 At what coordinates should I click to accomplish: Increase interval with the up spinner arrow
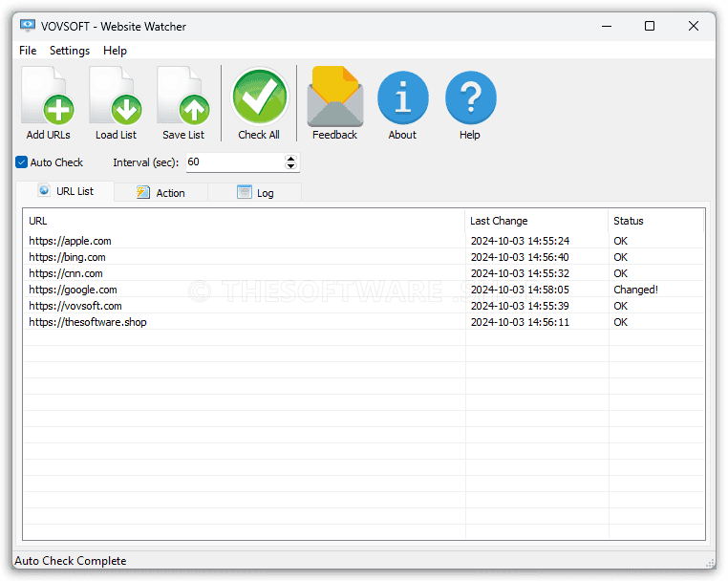(291, 159)
